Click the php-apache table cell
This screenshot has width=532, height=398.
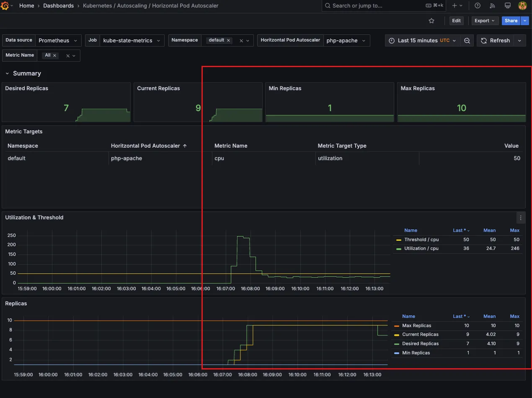point(160,158)
